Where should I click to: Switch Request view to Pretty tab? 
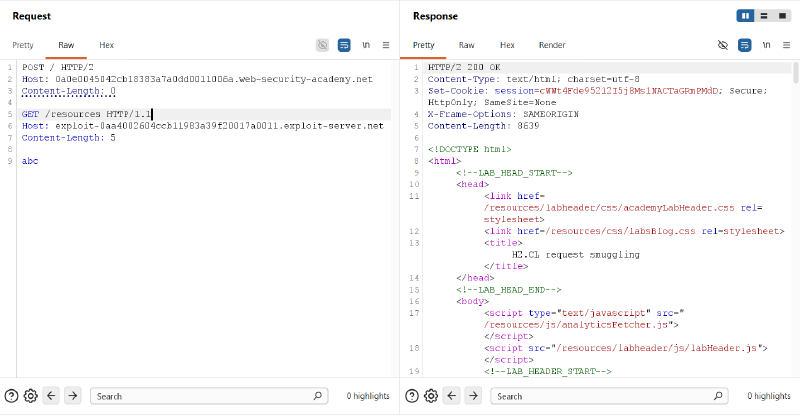pos(23,45)
